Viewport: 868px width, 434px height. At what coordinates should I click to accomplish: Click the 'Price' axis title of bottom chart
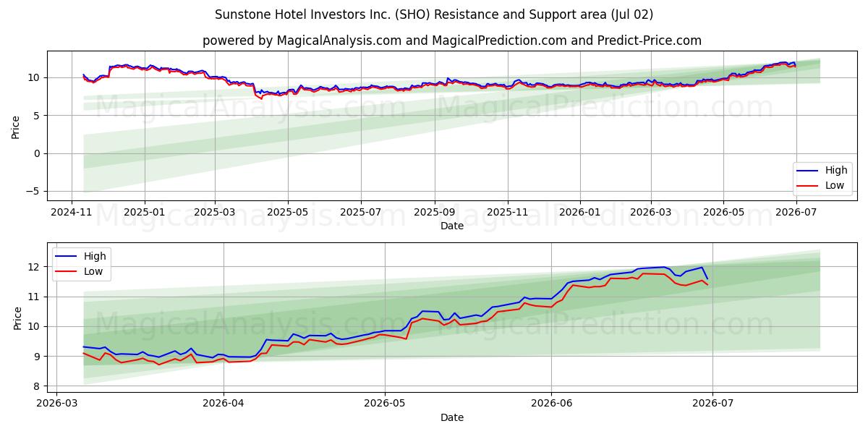pos(18,318)
